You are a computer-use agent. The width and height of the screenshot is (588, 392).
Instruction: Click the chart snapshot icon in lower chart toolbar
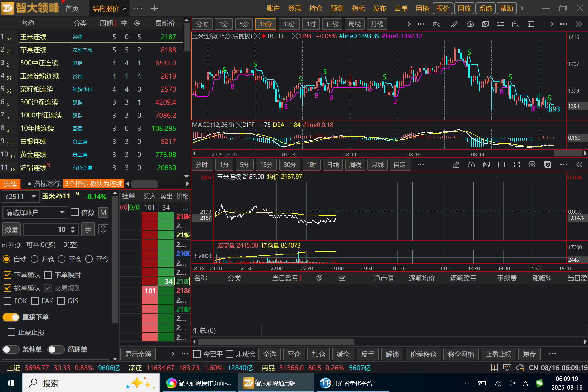pyautogui.click(x=486, y=165)
